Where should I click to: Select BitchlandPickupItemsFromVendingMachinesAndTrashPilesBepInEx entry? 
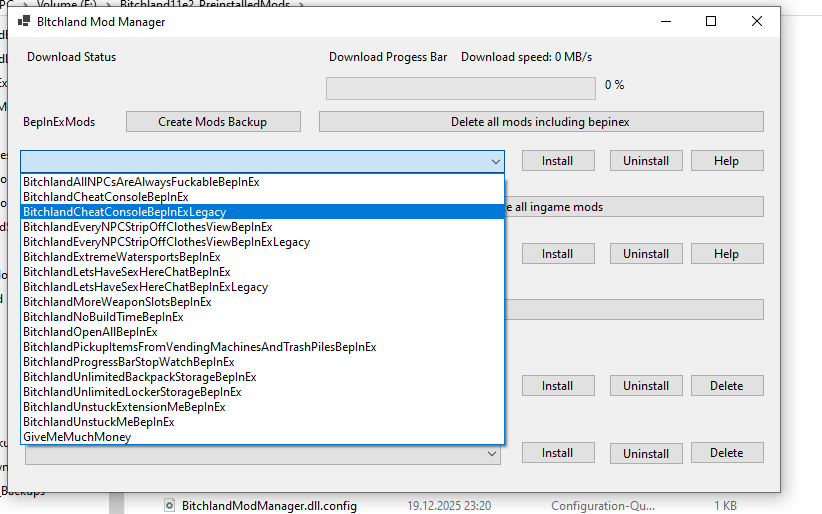pos(262,347)
